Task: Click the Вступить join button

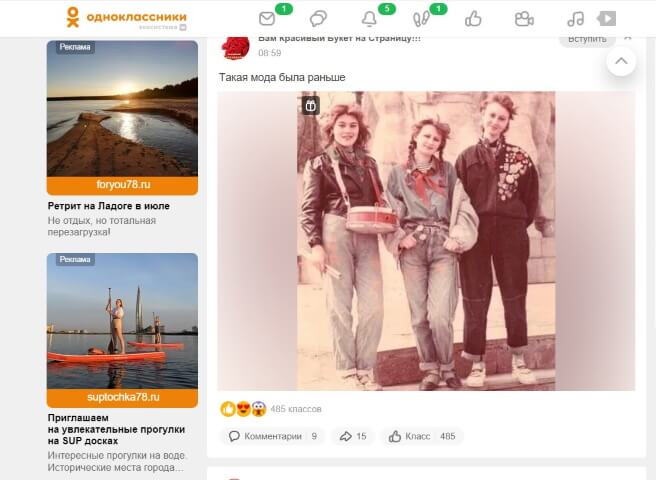Action: coord(587,40)
